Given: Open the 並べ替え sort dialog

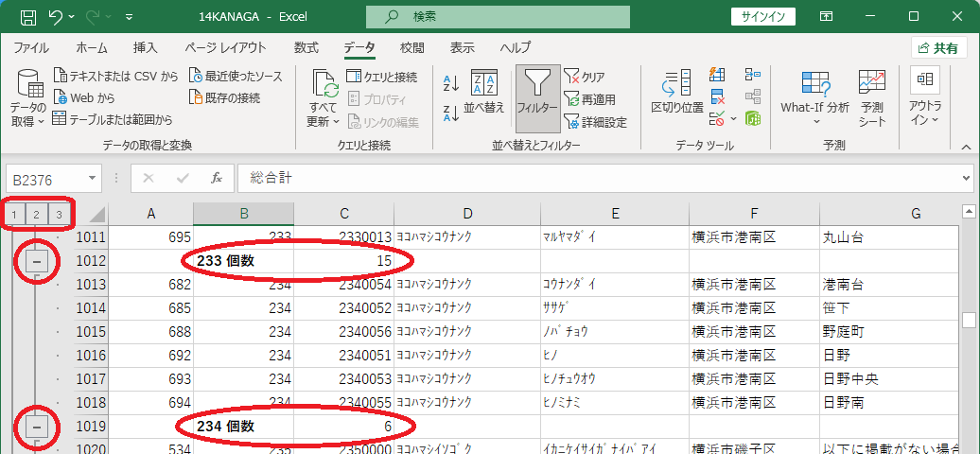Looking at the screenshot, I should click(484, 93).
